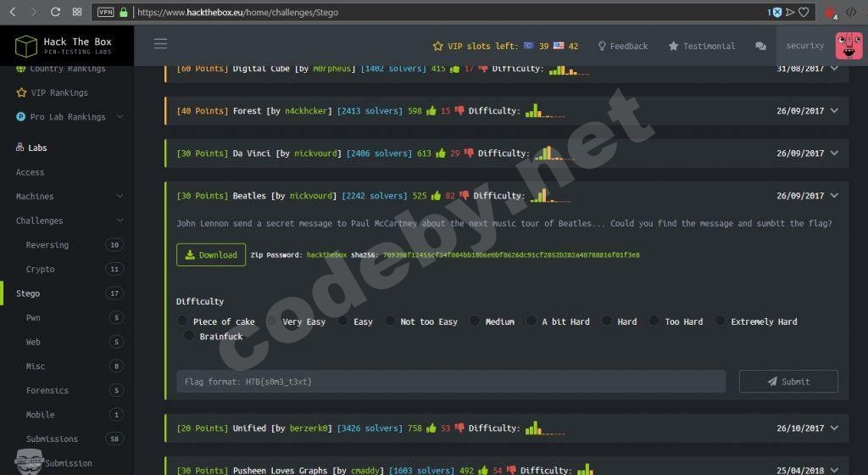
Task: Click thumbs down on Da Vinci challenge
Action: tap(469, 154)
